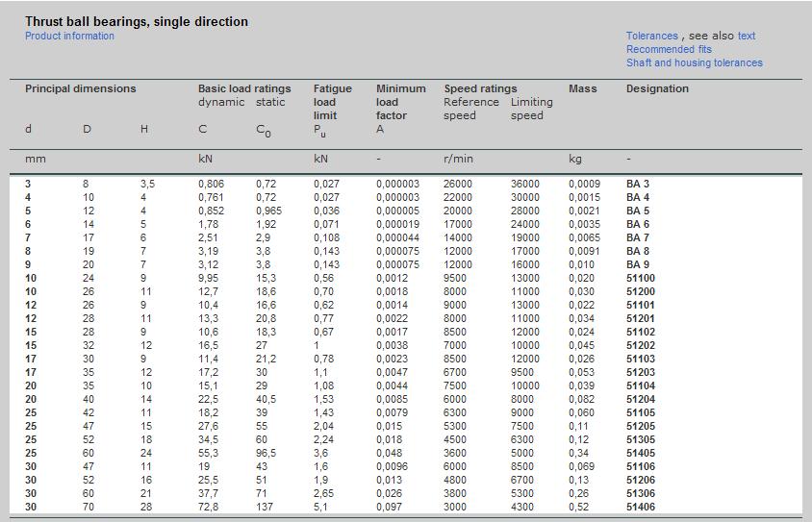Select bearing designation BA 3
Screen dimensions: 812x522
coord(637,185)
